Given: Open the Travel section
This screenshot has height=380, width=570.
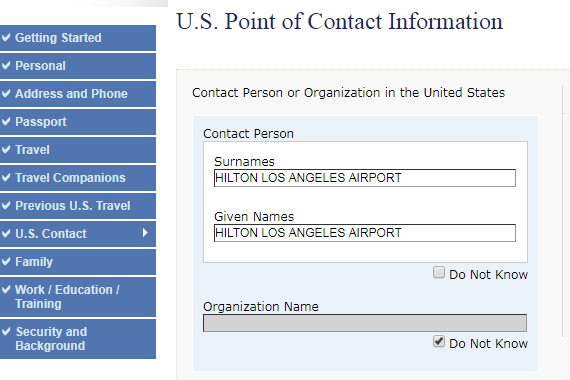Looking at the screenshot, I should click(x=78, y=150).
